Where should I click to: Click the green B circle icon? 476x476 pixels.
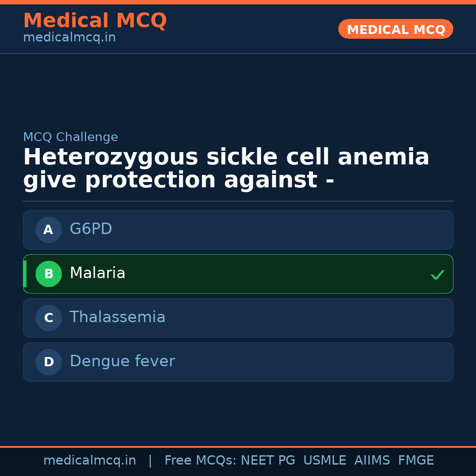[48, 274]
